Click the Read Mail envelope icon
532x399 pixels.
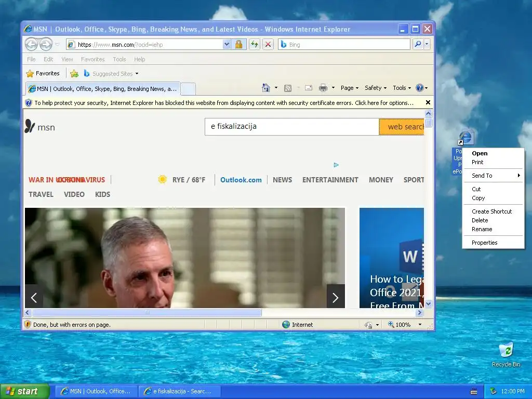pos(309,88)
